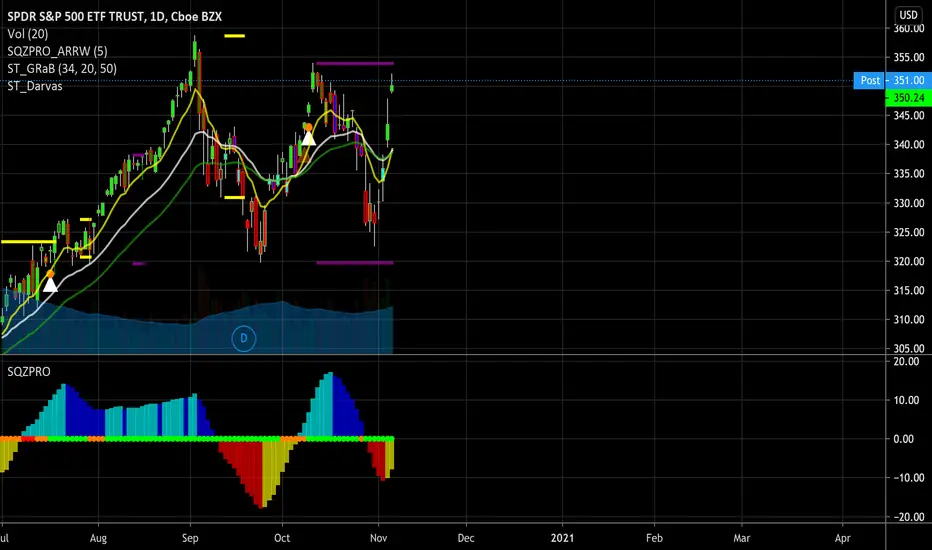The width and height of the screenshot is (932, 550).
Task: Click the Feb label on time axis
Action: 654,538
